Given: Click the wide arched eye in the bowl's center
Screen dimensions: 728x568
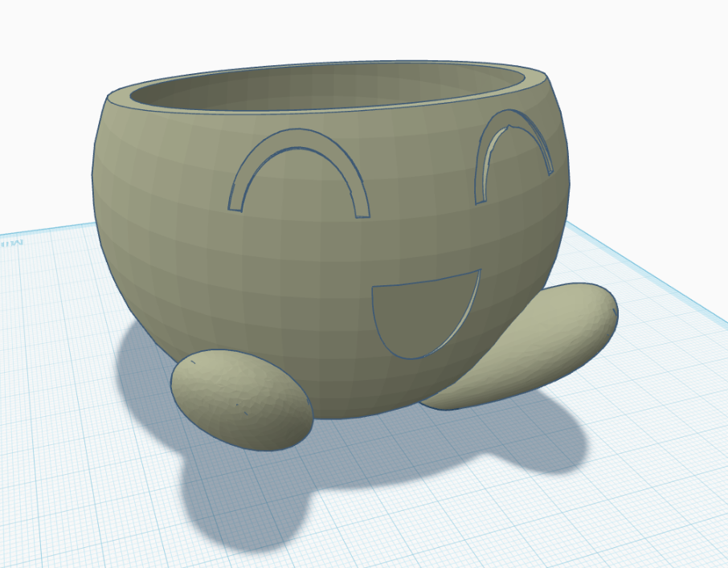Looking at the screenshot, I should pyautogui.click(x=299, y=139).
